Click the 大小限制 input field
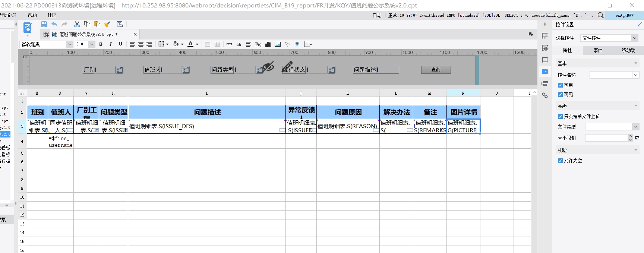The width and height of the screenshot is (644, 253). point(606,138)
